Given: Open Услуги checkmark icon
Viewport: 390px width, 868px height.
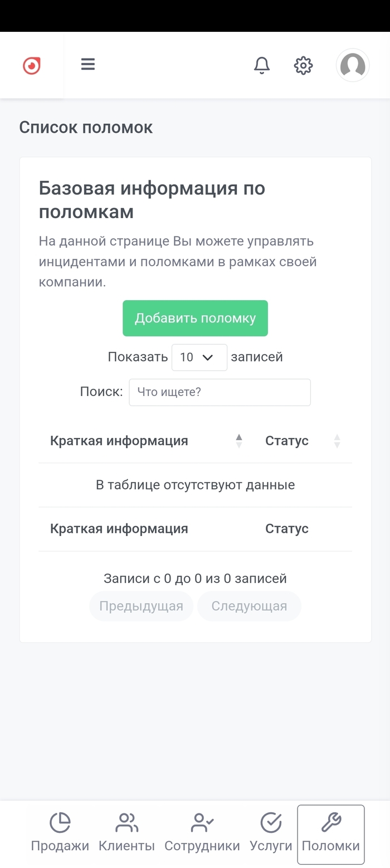Looking at the screenshot, I should click(271, 823).
